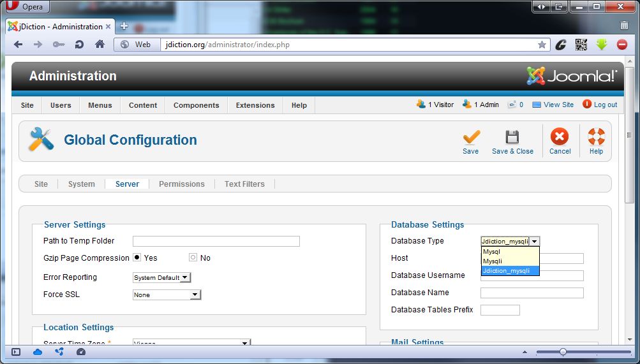The height and width of the screenshot is (364, 640).
Task: Open the Error Reporting dropdown
Action: click(161, 277)
